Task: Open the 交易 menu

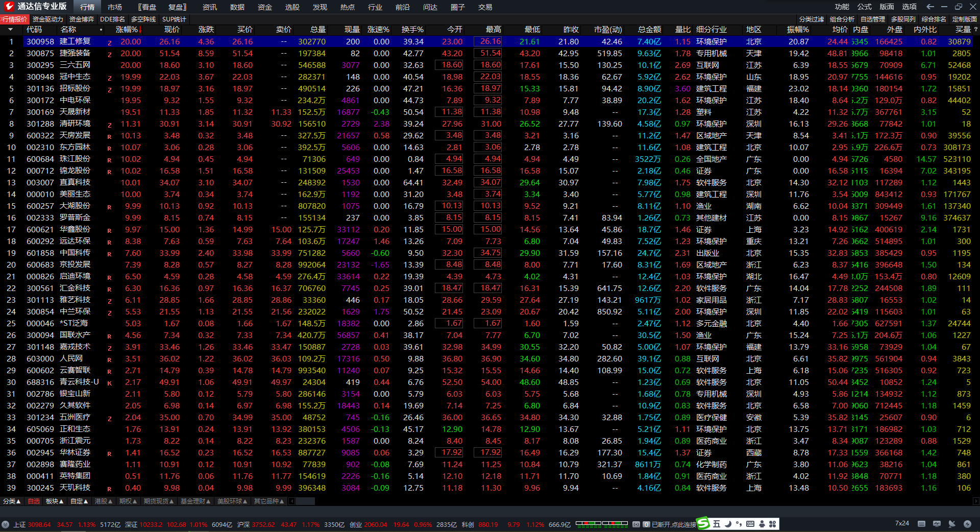Action: [x=485, y=7]
